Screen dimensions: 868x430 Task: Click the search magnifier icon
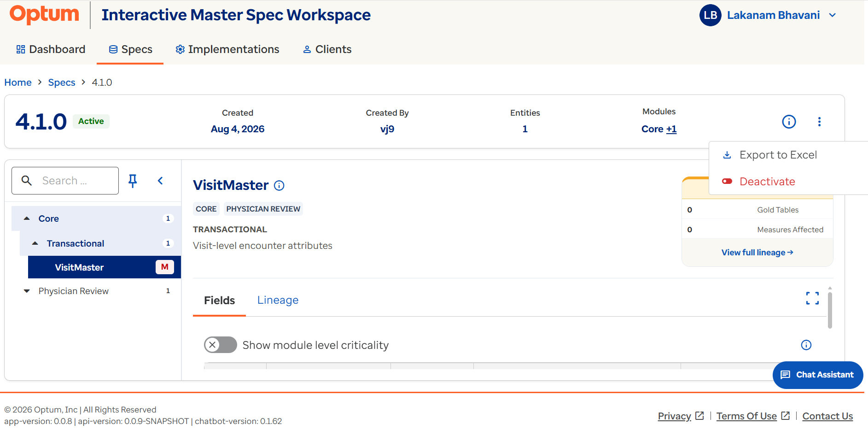pyautogui.click(x=27, y=181)
